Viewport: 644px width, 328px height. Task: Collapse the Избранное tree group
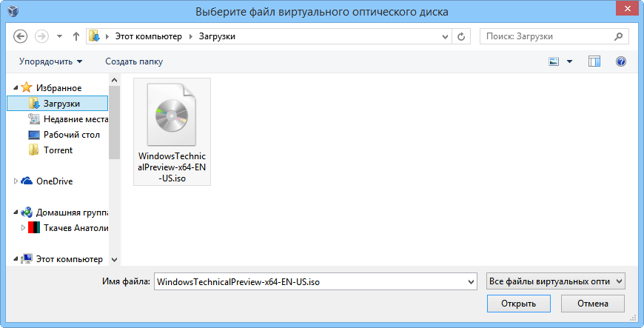[16, 87]
